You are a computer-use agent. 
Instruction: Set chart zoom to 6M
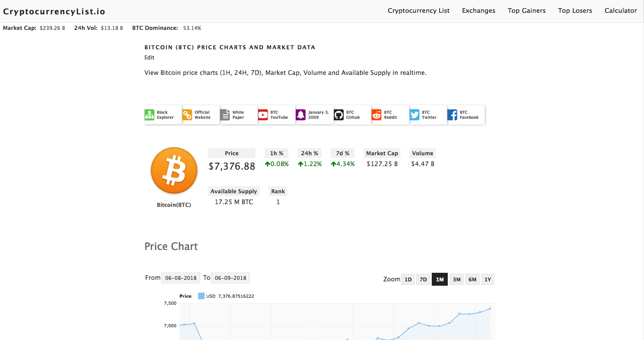coord(472,279)
